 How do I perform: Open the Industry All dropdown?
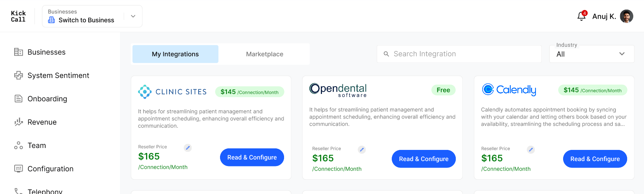point(591,54)
